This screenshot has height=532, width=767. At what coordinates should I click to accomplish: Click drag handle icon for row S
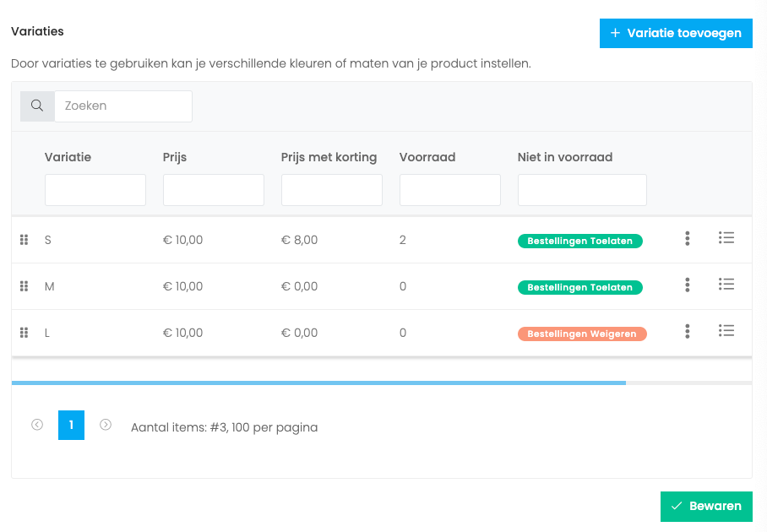(24, 240)
